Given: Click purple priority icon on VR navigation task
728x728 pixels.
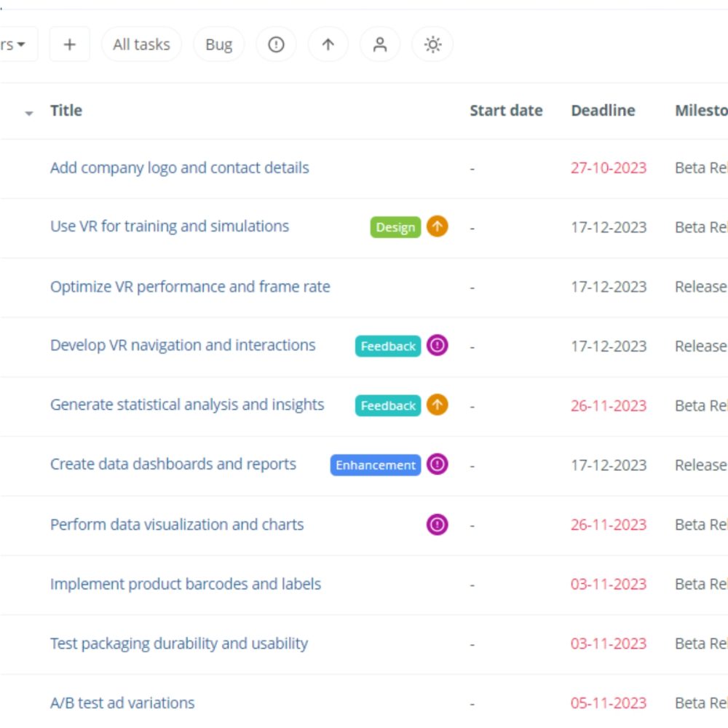Looking at the screenshot, I should (x=437, y=346).
